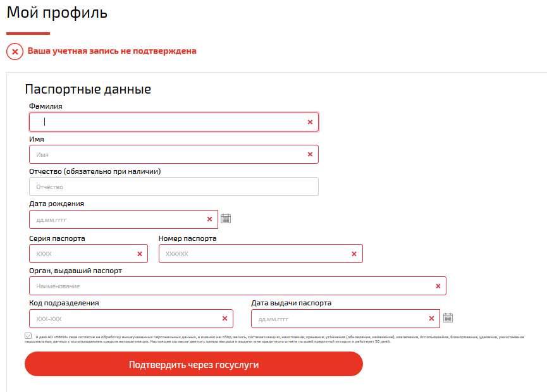Focus the Фамилия input field

click(174, 122)
